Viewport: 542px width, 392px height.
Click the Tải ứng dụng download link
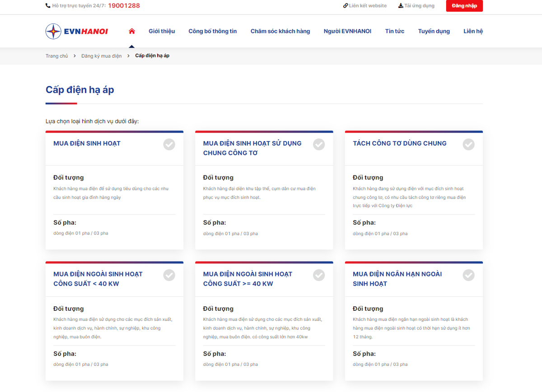[x=416, y=6]
